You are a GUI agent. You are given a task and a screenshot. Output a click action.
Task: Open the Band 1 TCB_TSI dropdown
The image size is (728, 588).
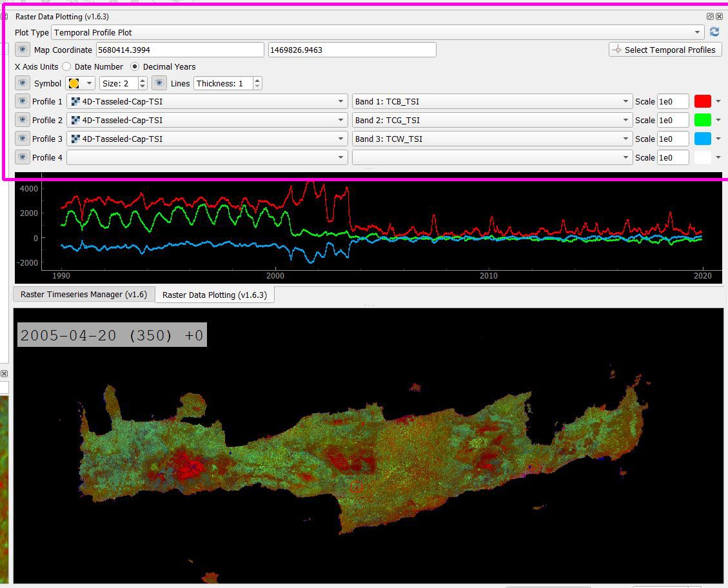pos(624,101)
